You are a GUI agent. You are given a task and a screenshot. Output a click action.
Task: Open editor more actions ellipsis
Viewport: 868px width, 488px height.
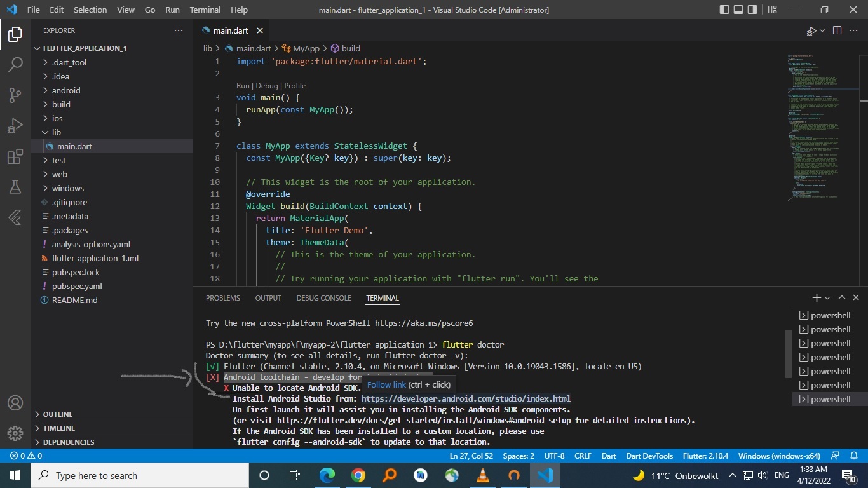tap(855, 30)
